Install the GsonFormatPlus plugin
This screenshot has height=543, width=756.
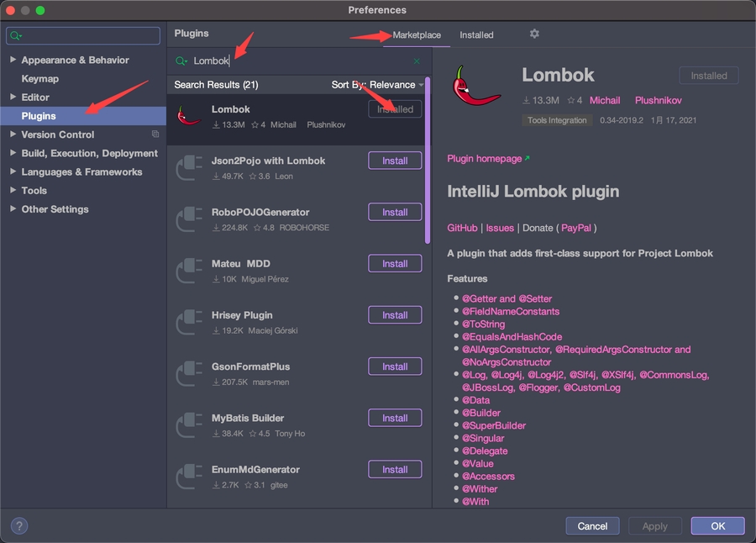coord(395,366)
